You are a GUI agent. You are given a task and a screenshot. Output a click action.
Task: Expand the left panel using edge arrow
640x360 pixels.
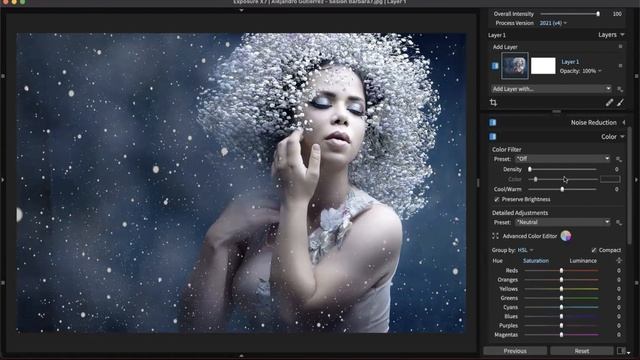click(x=2, y=180)
